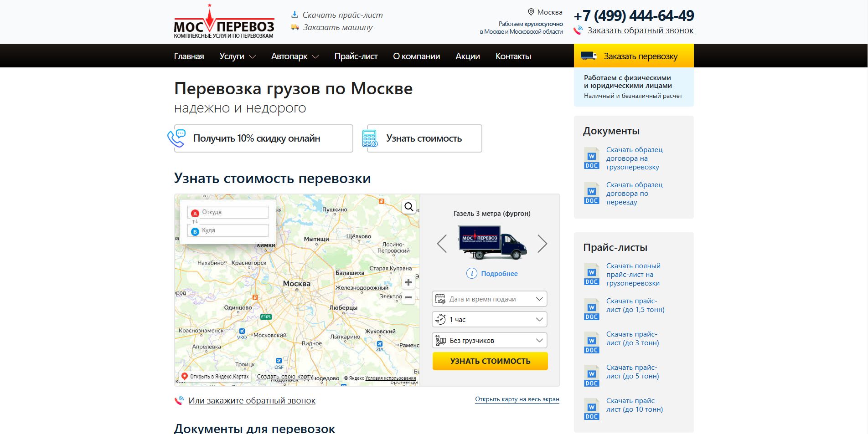Click the blue B marker icon

click(x=195, y=231)
